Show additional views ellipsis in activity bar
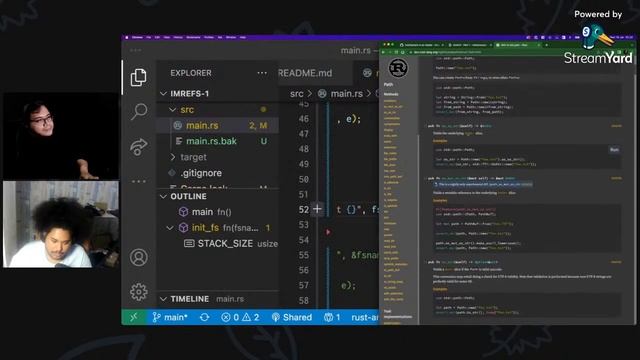The height and width of the screenshot is (360, 640). coord(139,181)
